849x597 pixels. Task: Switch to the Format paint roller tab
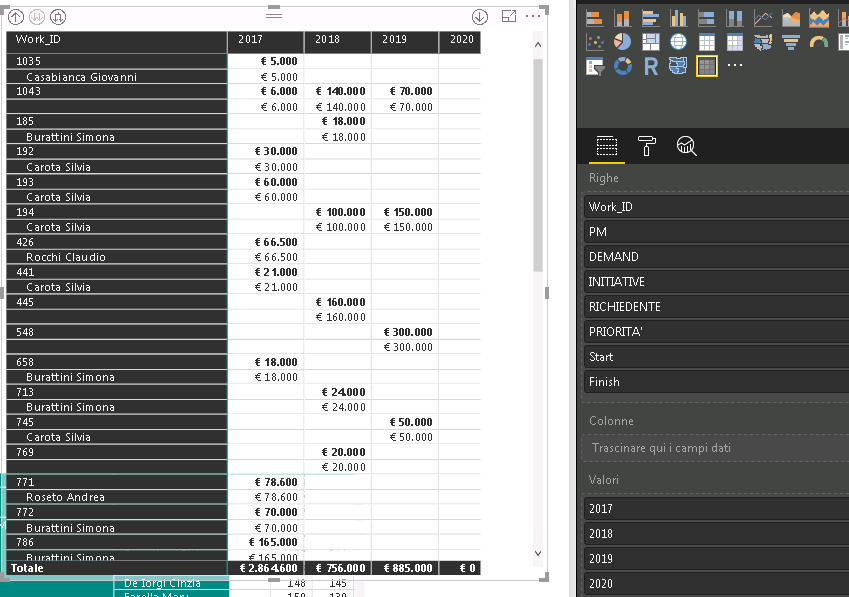646,146
